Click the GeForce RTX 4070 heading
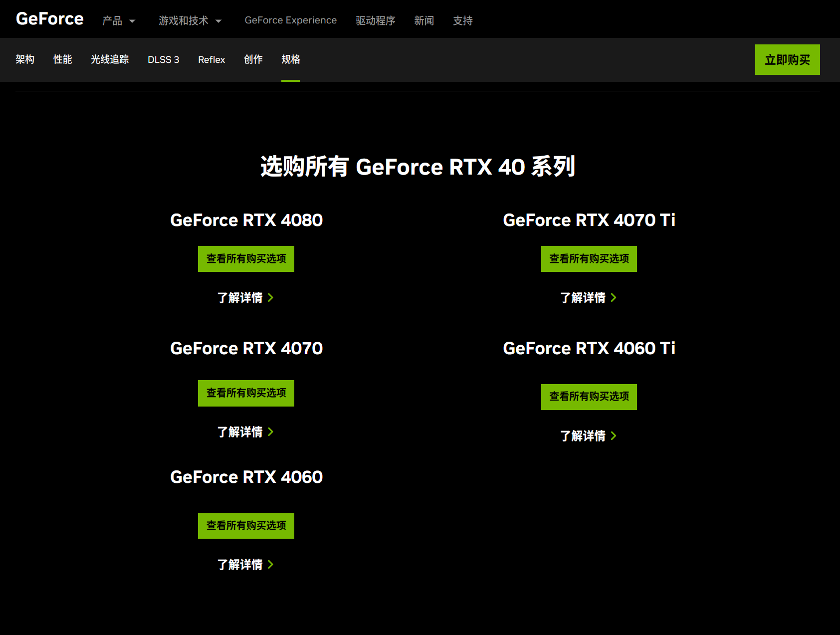This screenshot has width=840, height=635. pyautogui.click(x=246, y=348)
